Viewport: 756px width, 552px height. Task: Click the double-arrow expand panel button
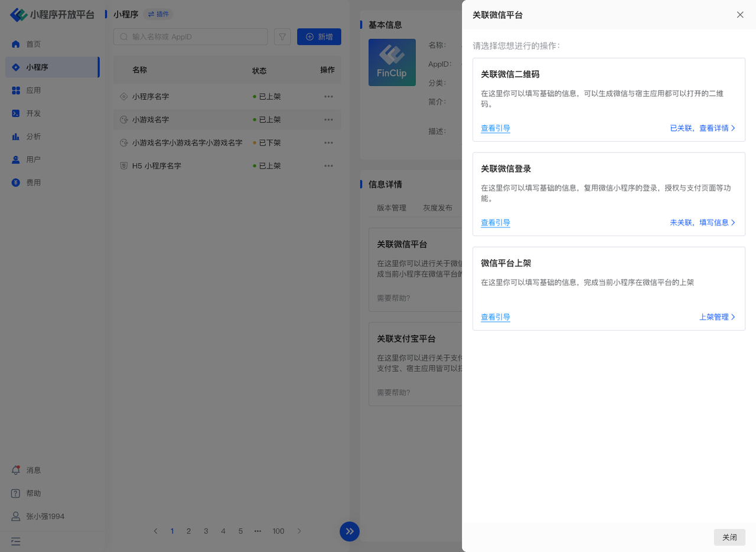point(350,531)
